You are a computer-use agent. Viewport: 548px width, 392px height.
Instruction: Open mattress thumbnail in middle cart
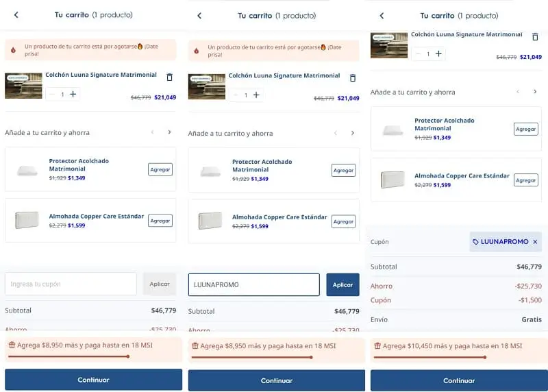tap(207, 86)
